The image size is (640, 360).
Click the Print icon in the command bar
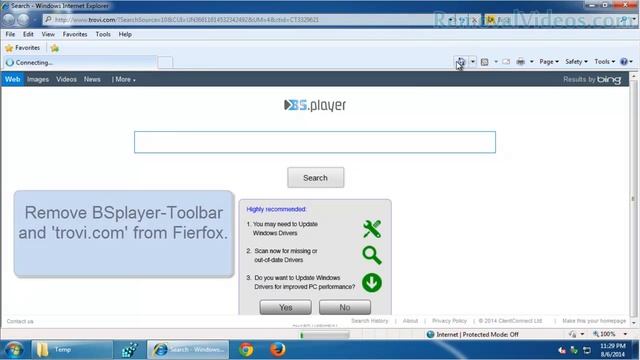520,62
